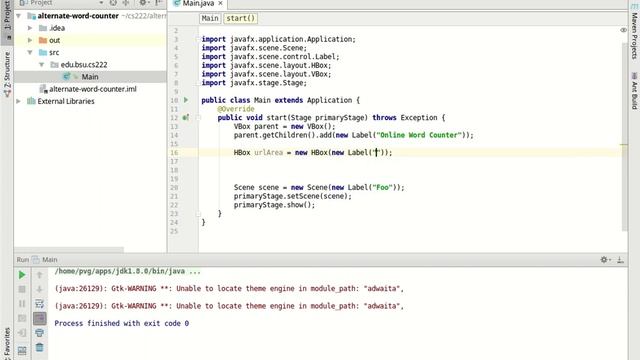Screen dimensions: 640x360
Task: Clear console output with trash icon
Action: point(40,347)
